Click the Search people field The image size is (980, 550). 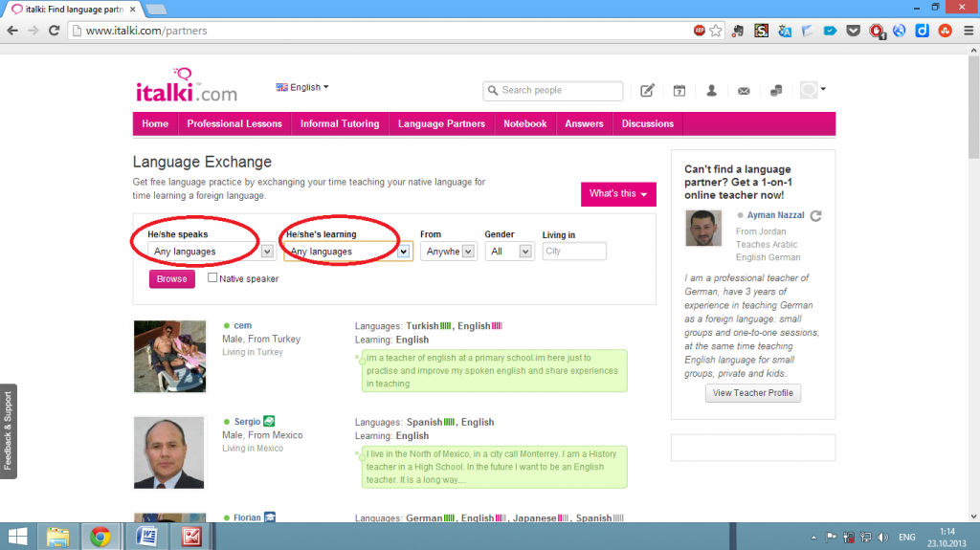point(553,91)
